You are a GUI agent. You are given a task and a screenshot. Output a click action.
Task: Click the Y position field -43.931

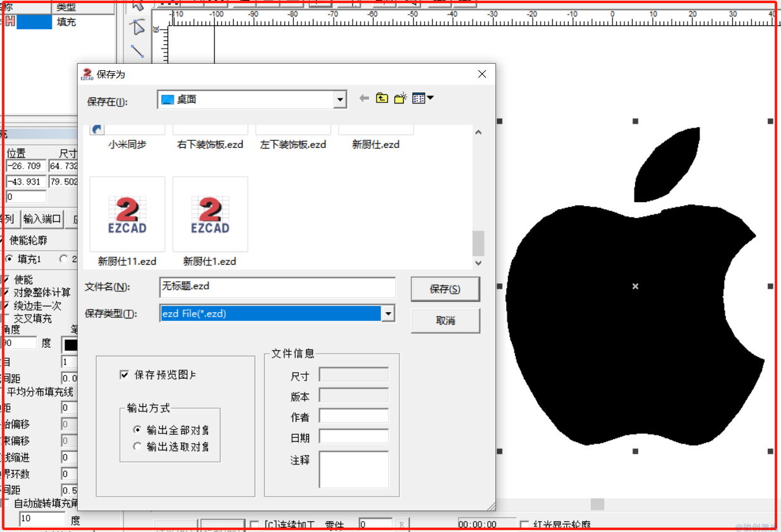pos(25,182)
